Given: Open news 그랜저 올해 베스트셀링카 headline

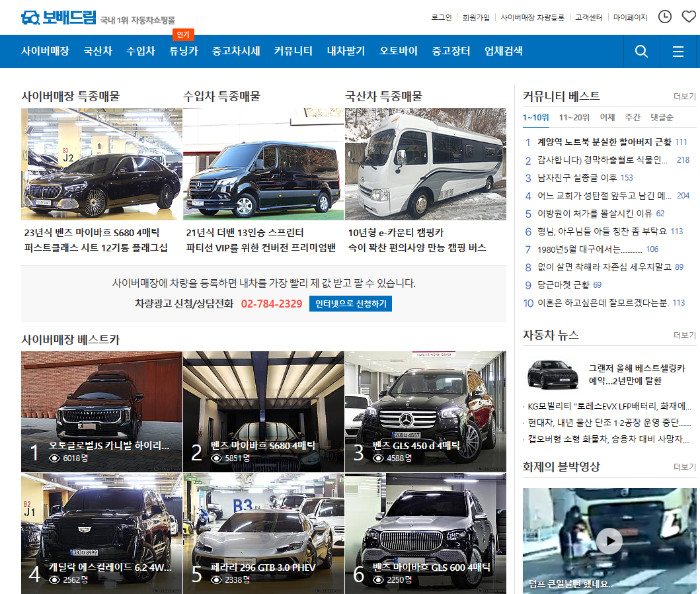Looking at the screenshot, I should pyautogui.click(x=637, y=374).
